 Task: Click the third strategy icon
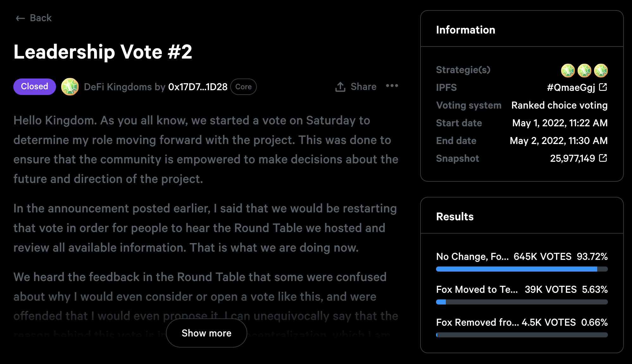[601, 70]
